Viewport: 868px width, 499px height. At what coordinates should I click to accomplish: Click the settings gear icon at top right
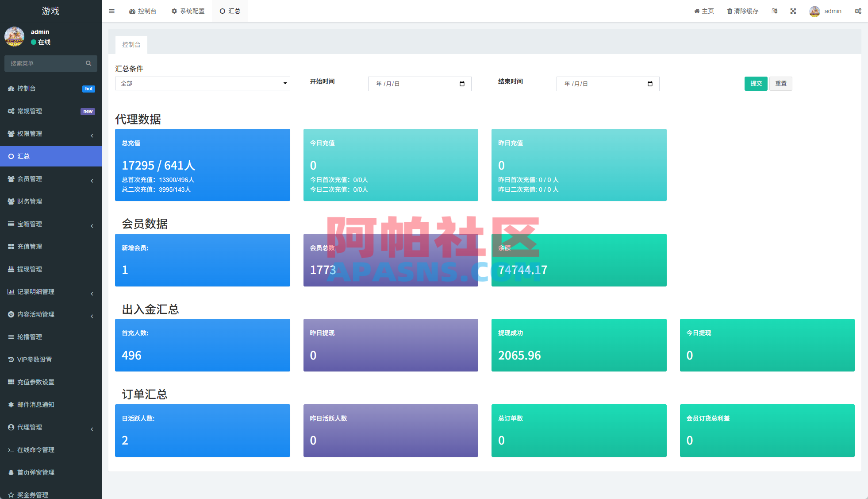[858, 11]
